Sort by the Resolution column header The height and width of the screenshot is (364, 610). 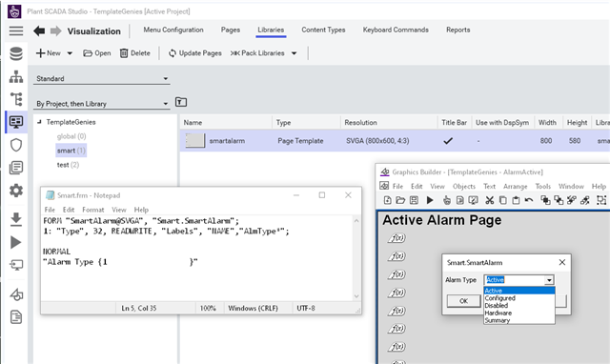tap(360, 123)
